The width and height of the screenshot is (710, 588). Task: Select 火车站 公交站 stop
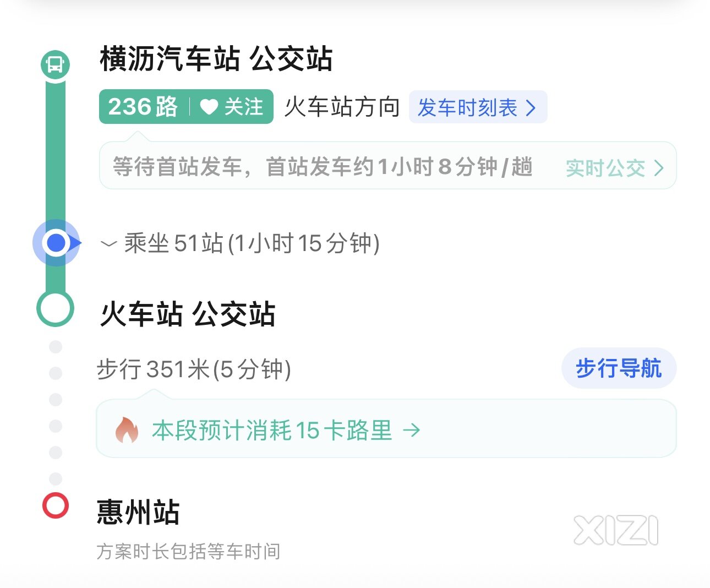[x=187, y=314]
